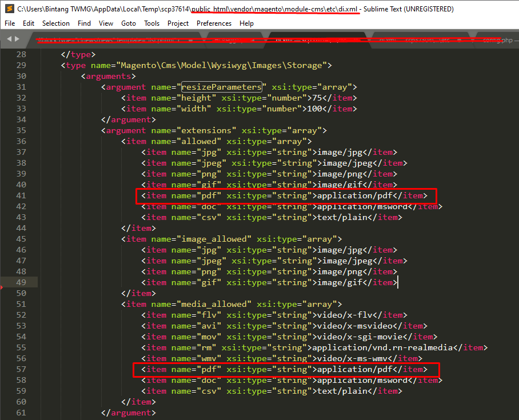Open the File menu
Screen dimensions: 519x420
[10, 23]
